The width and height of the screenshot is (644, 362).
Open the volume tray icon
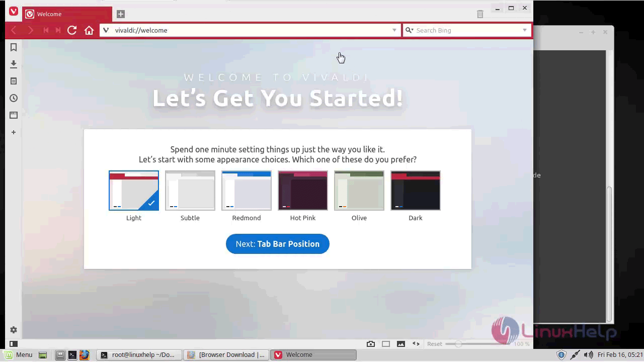588,355
